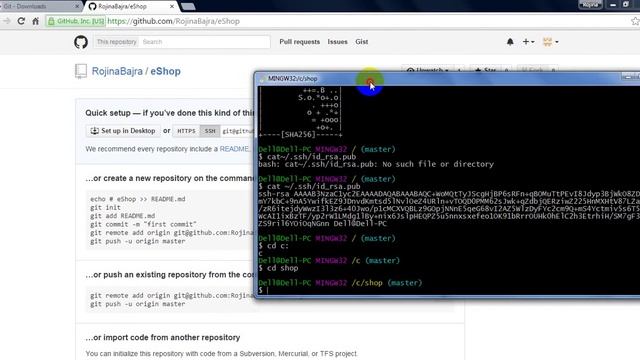This screenshot has height=360, width=640.
Task: Click the GitHub, Inc. secure lock badge
Action: (76, 21)
